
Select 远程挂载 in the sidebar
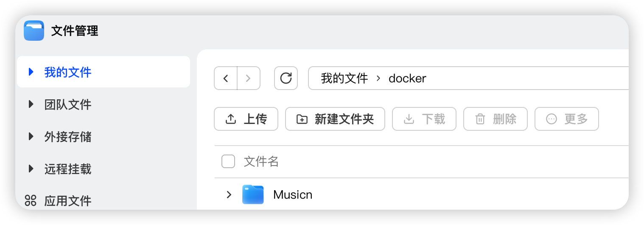(68, 169)
